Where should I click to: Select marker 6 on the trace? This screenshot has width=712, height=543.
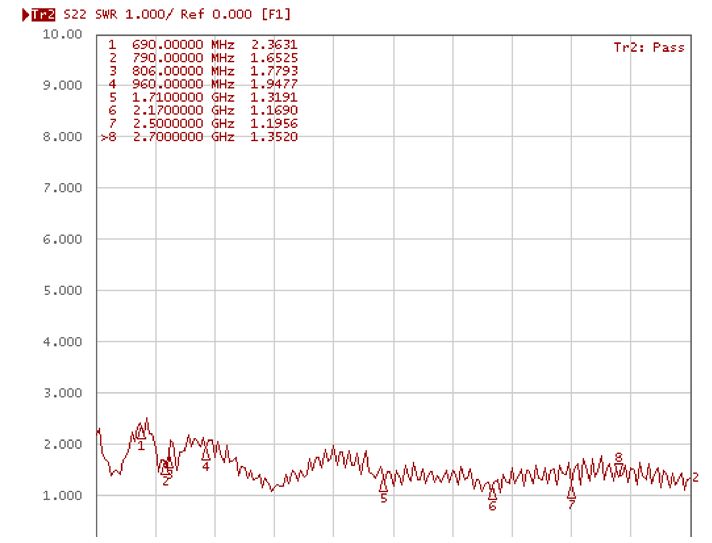492,493
